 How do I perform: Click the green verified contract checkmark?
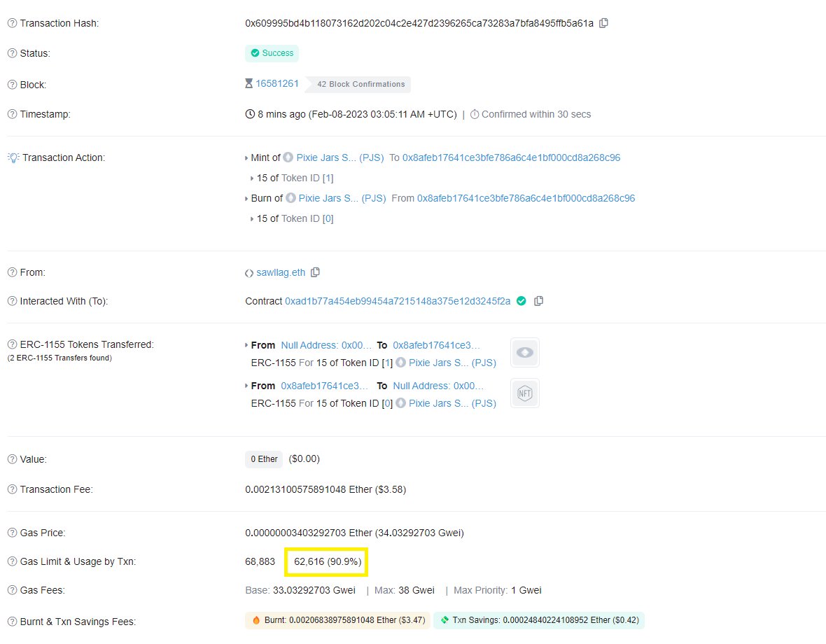[521, 301]
